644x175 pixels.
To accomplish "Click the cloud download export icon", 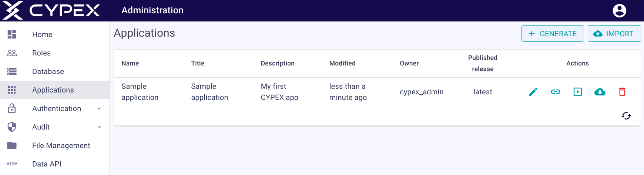I will click(x=600, y=92).
